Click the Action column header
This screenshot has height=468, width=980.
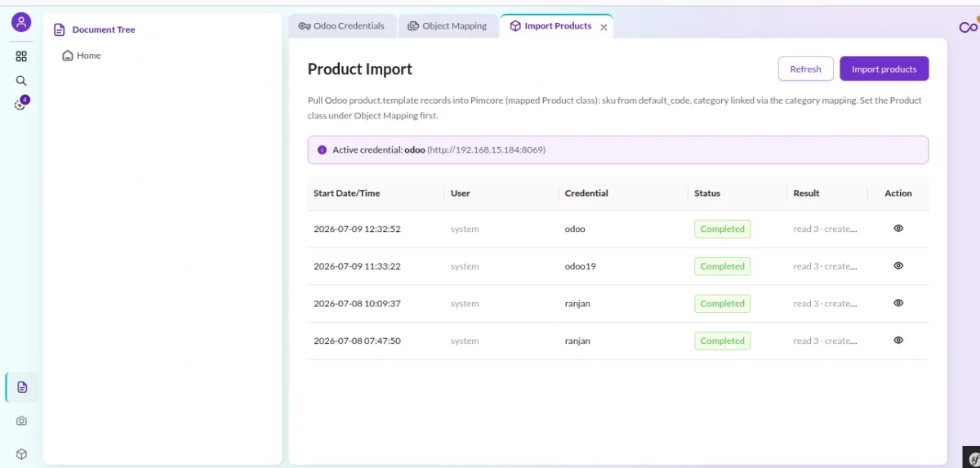click(898, 194)
